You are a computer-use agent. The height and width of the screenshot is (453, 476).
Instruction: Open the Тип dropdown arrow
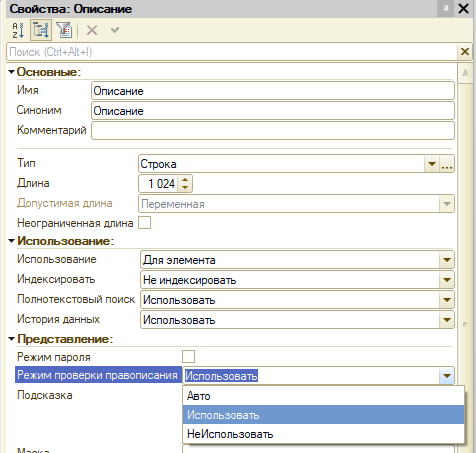click(432, 164)
